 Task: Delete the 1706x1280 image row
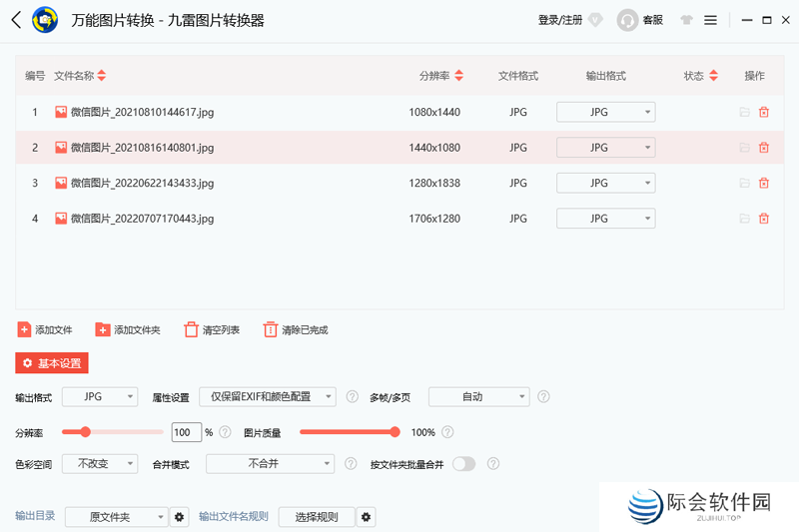pyautogui.click(x=764, y=219)
